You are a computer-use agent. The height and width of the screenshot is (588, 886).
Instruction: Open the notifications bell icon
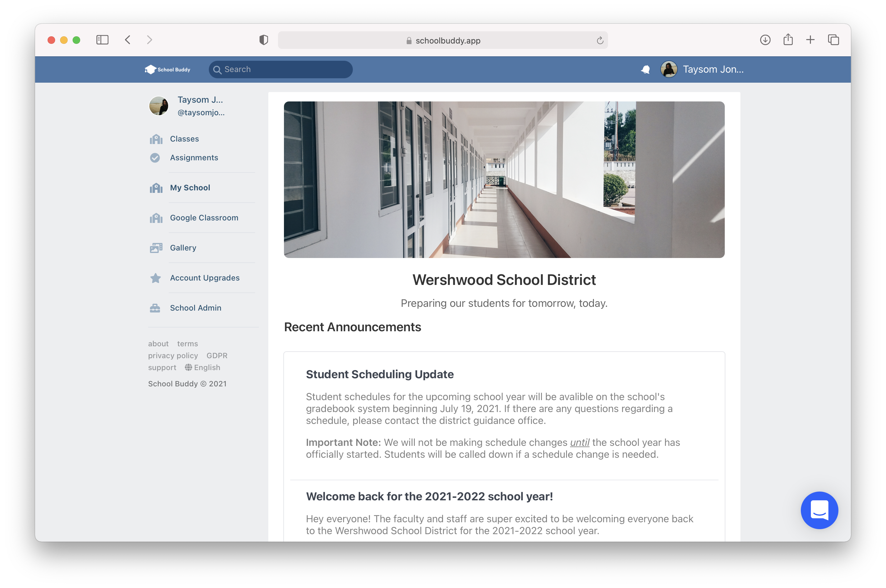[646, 70]
